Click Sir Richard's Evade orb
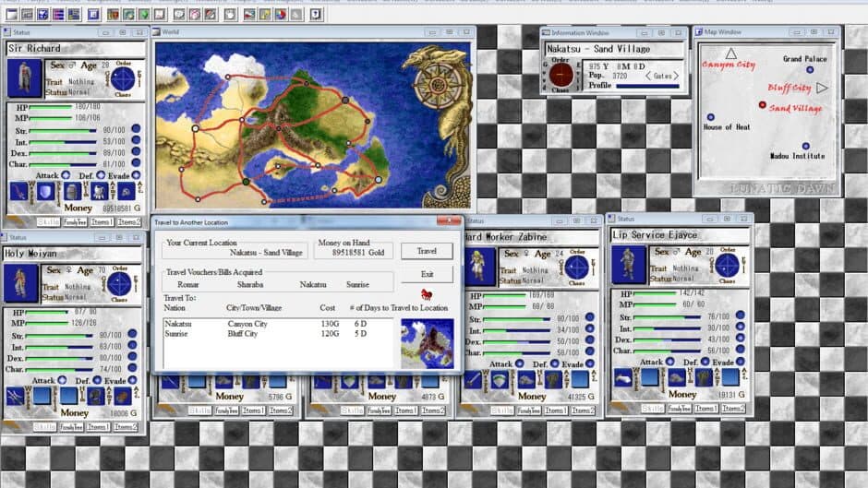This screenshot has height=488, width=868. pyautogui.click(x=136, y=175)
